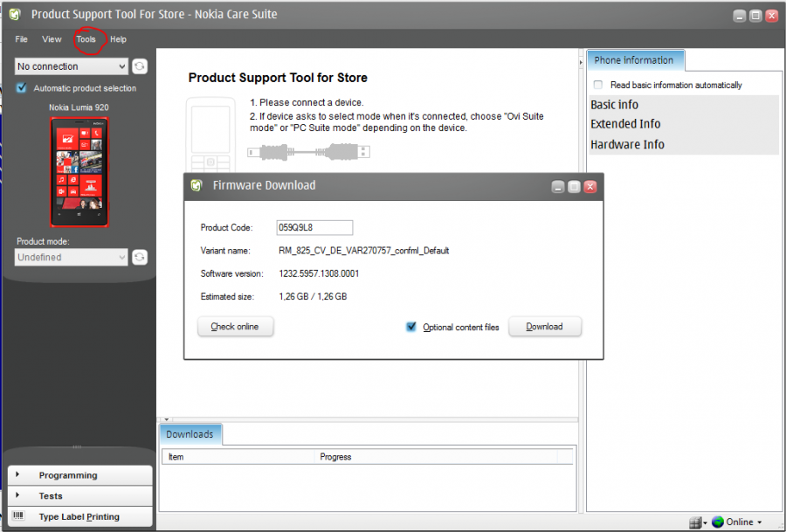Click inside the Product Code field
Screen dimensions: 786x532
click(x=314, y=227)
